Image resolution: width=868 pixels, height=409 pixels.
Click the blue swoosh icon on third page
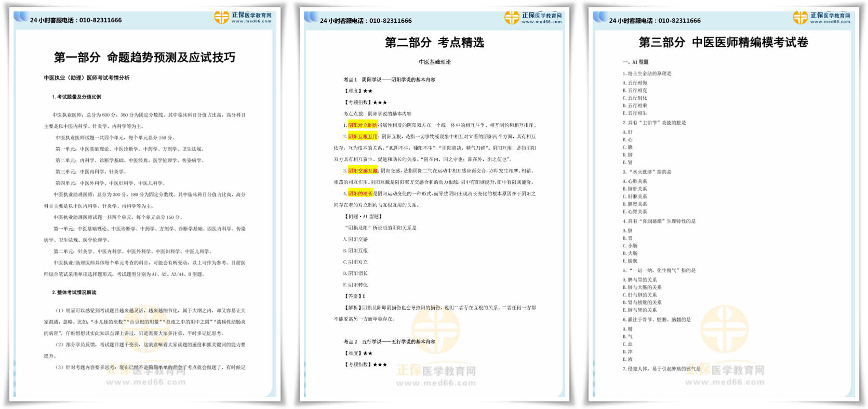600,17
